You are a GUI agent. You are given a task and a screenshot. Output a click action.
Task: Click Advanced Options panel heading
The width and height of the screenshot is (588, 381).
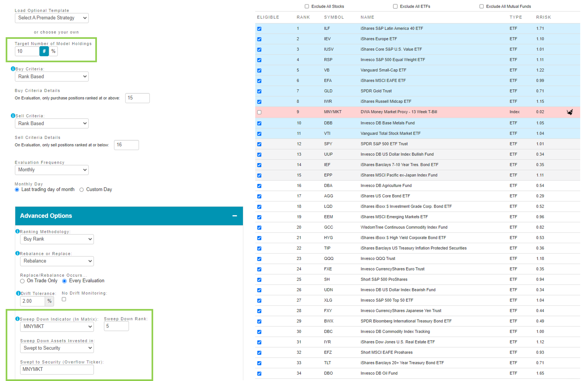click(x=46, y=216)
